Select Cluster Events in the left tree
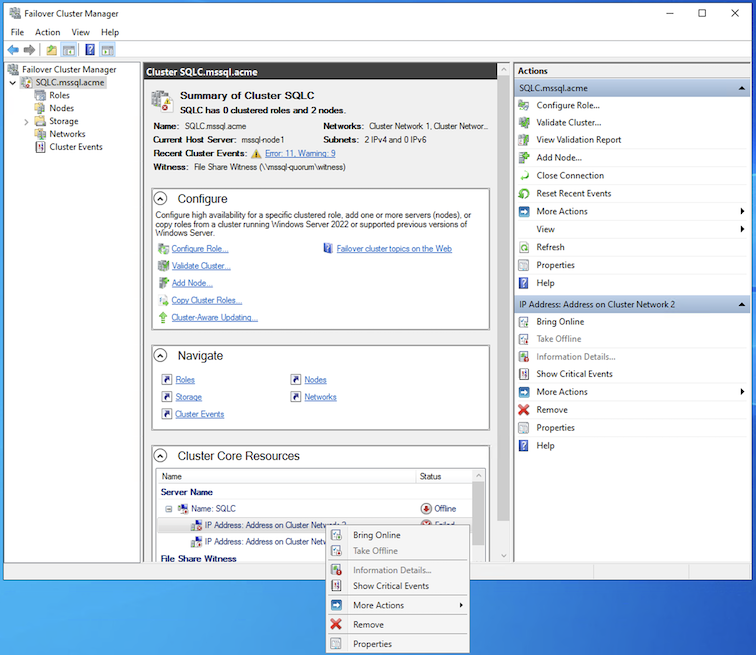Screen dimensions: 756x655 coord(76,147)
